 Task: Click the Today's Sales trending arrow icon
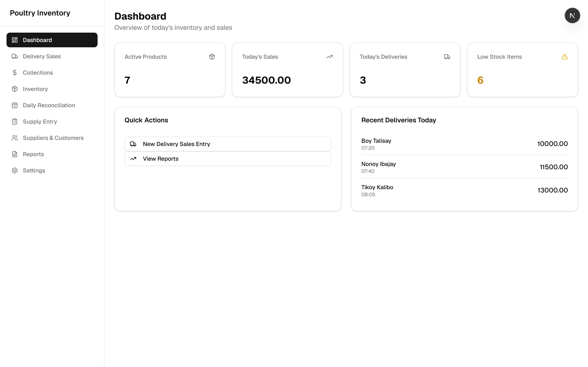329,56
